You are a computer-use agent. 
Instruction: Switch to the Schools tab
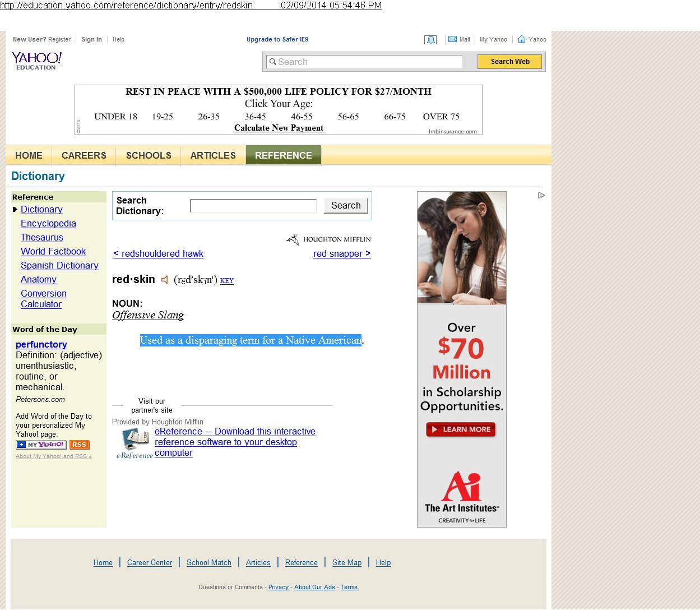pyautogui.click(x=149, y=155)
